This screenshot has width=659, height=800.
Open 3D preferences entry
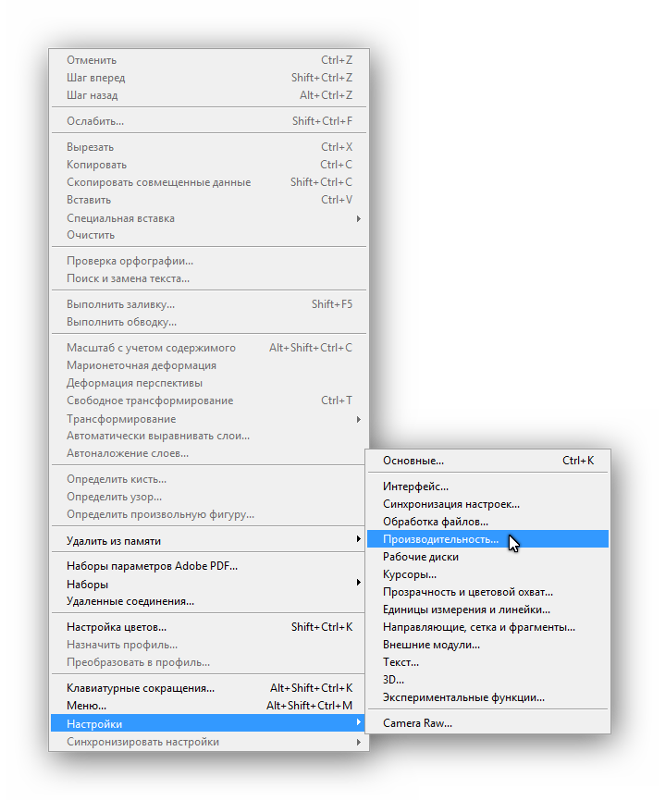point(488,680)
